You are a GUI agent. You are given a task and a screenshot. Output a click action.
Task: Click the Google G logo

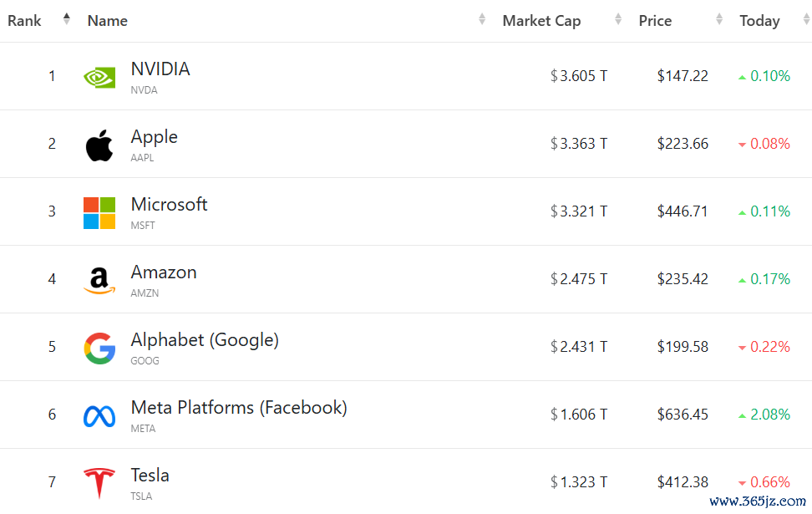click(99, 349)
